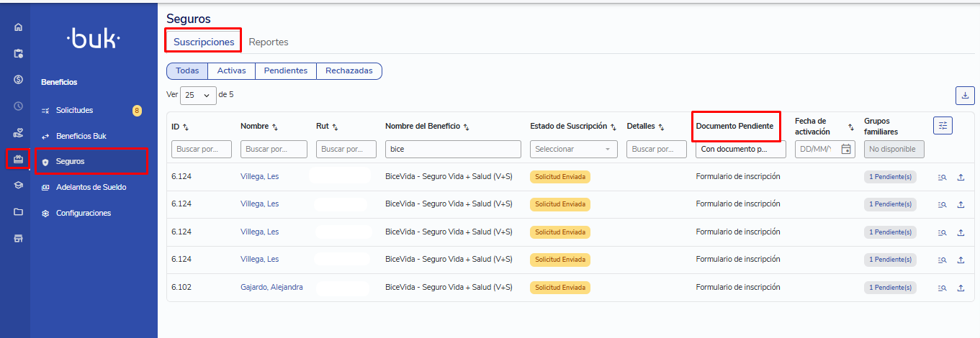The image size is (980, 338).
Task: Select the Activas filter toggle
Action: (x=231, y=70)
